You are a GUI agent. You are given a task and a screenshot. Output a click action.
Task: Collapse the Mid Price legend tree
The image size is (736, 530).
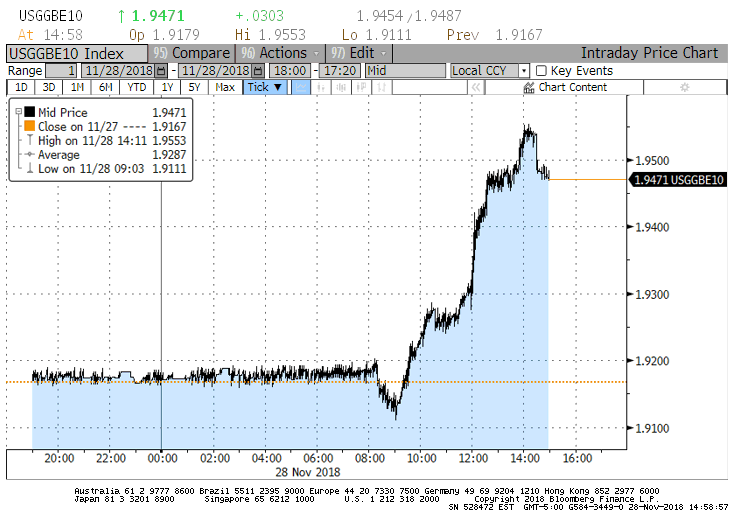(x=18, y=112)
